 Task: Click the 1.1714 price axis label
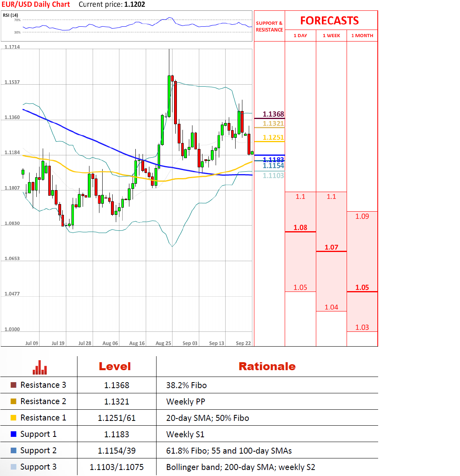(x=12, y=47)
